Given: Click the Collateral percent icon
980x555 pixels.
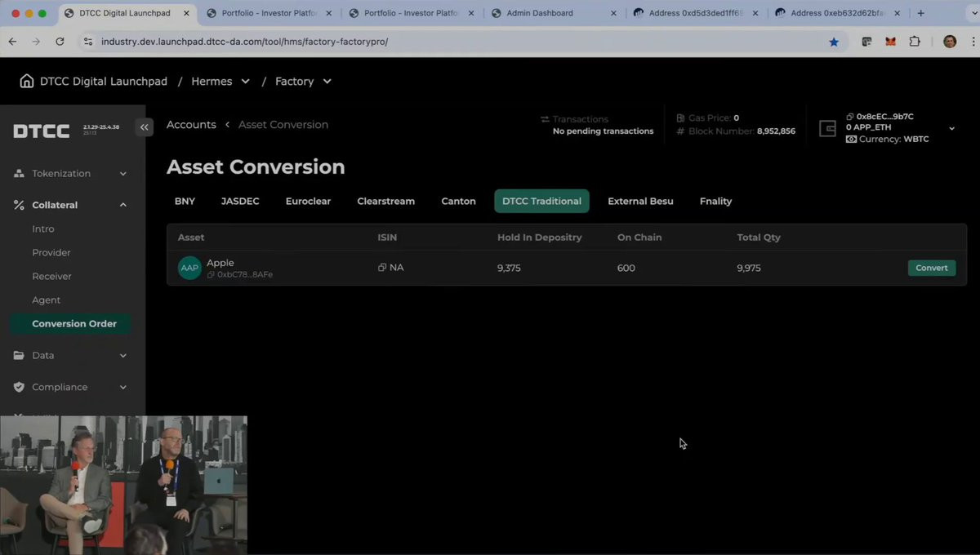Looking at the screenshot, I should tap(20, 206).
